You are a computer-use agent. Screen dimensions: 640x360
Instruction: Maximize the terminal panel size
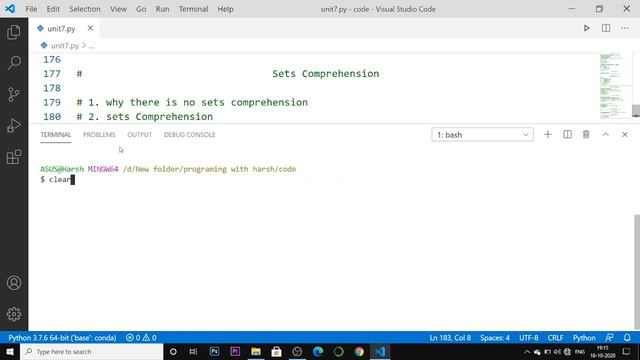606,134
